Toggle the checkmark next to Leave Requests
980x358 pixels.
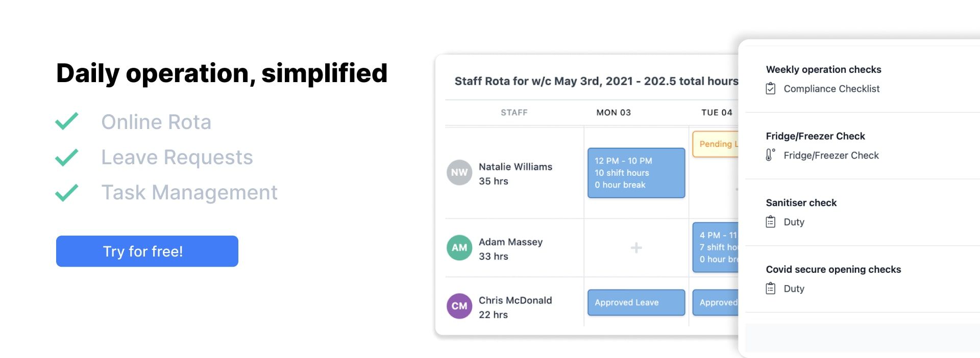(x=67, y=157)
